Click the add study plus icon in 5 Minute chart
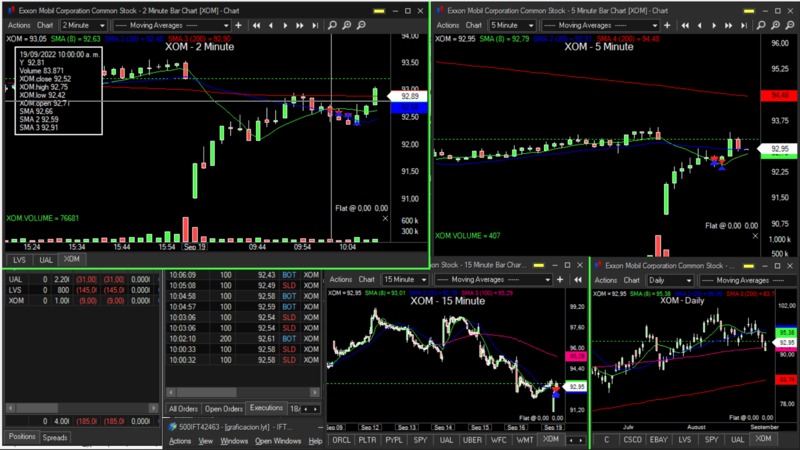 tap(670, 24)
